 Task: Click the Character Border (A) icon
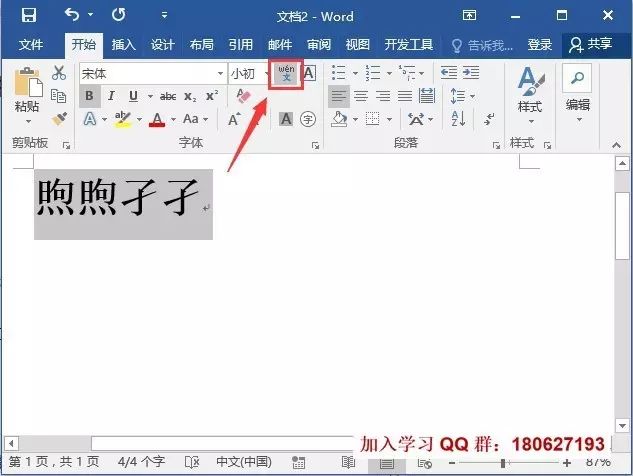309,73
